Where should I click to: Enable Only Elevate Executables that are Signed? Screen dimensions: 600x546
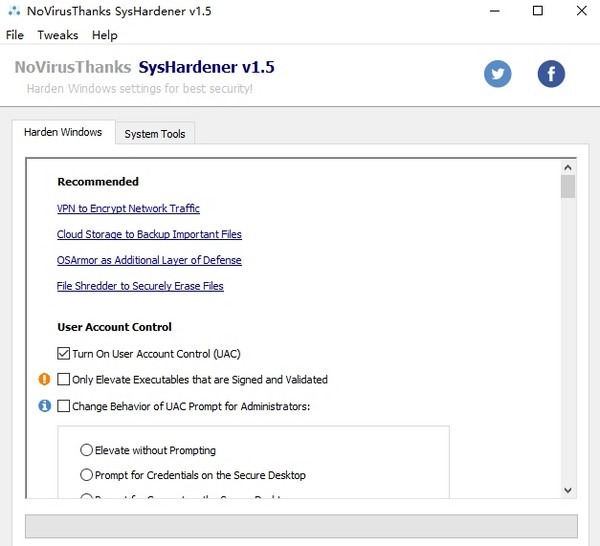64,380
